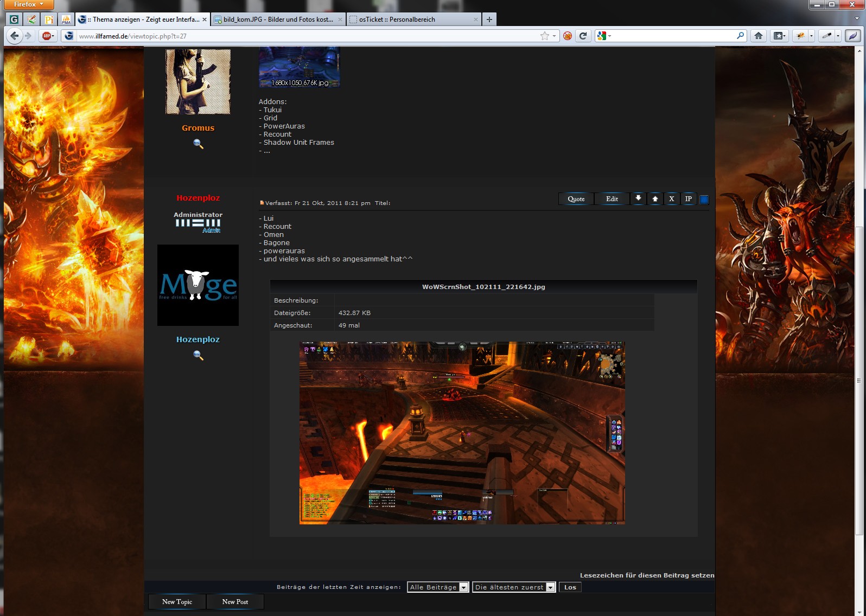Open the bookmarks toolbar button
This screenshot has height=616, width=866.
click(780, 36)
